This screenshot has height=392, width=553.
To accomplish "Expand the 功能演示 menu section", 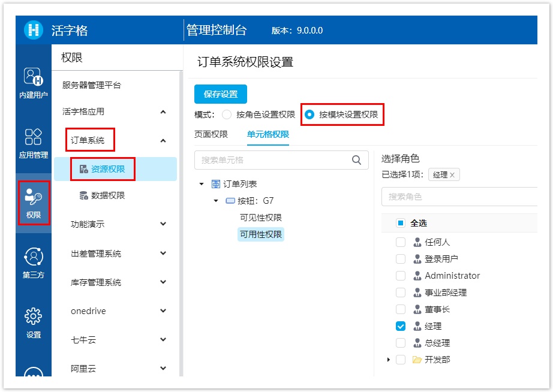I will pos(163,224).
